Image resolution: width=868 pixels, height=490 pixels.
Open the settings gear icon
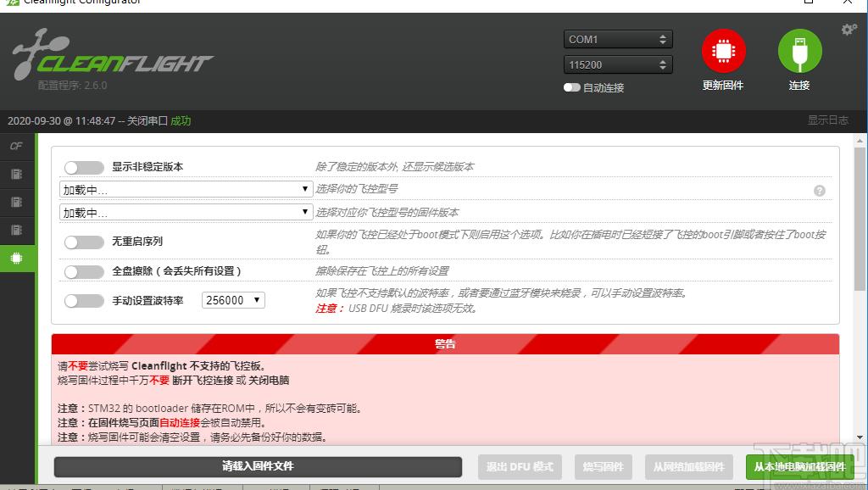849,30
